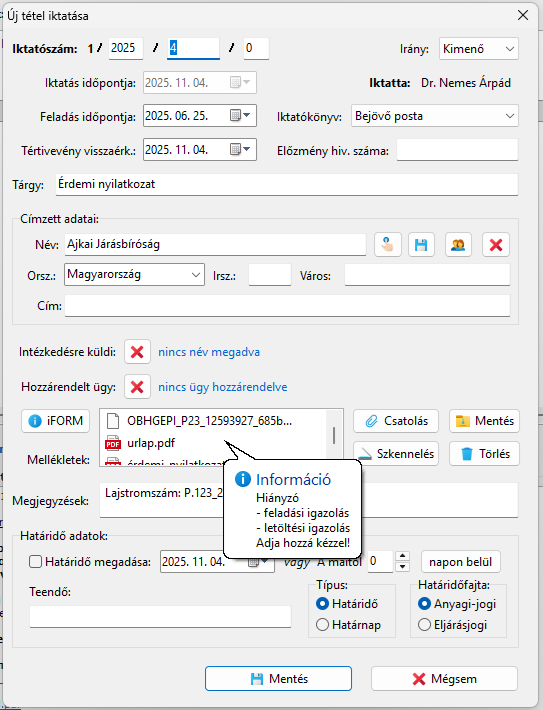Click Előzmény hiv. száma field
Viewport: 543px width, 710px height.
coord(457,149)
